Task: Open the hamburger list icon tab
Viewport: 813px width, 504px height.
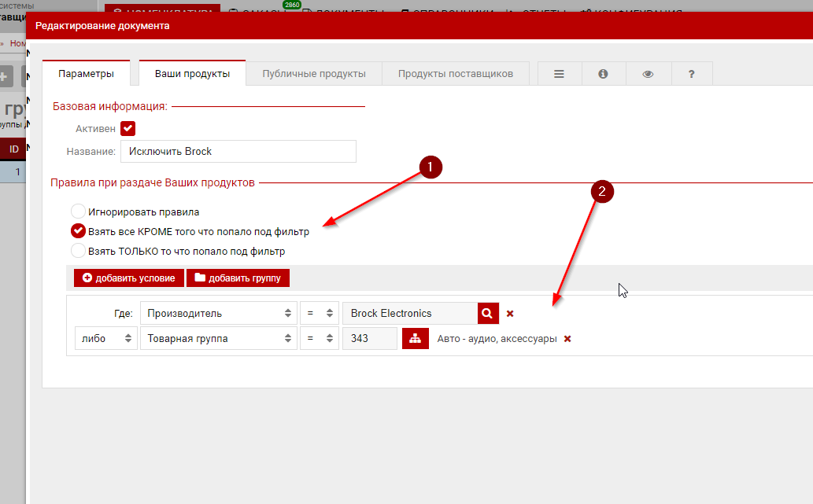Action: click(560, 74)
